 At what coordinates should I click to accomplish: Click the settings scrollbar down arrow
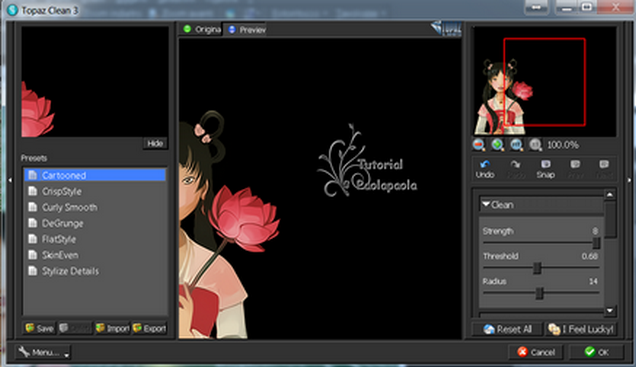pos(610,311)
